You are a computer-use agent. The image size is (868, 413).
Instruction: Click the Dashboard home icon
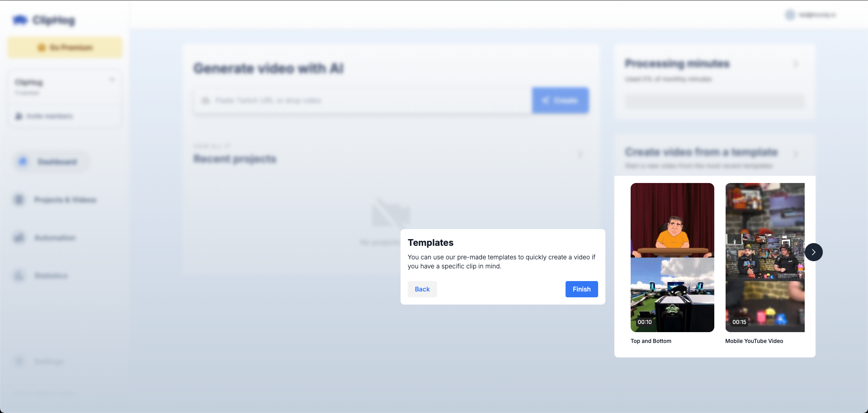pos(23,161)
